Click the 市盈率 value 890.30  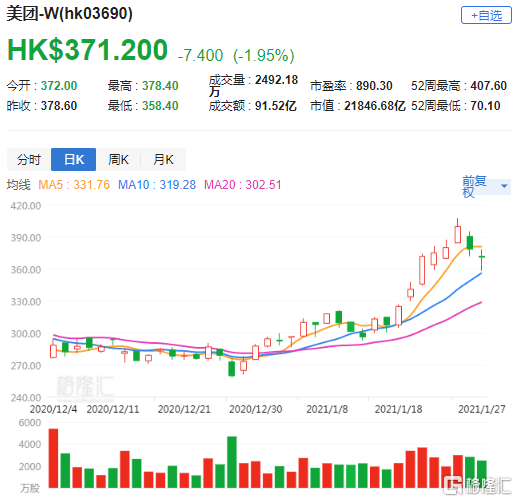coord(374,86)
